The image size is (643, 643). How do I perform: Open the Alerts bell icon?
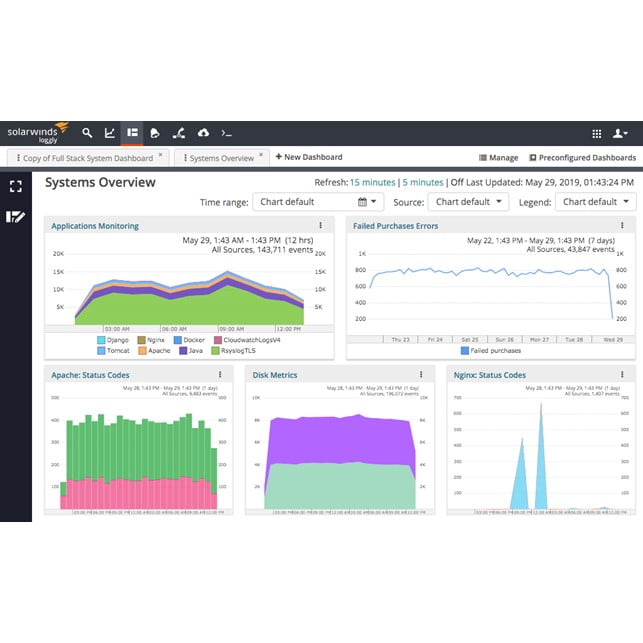[155, 133]
